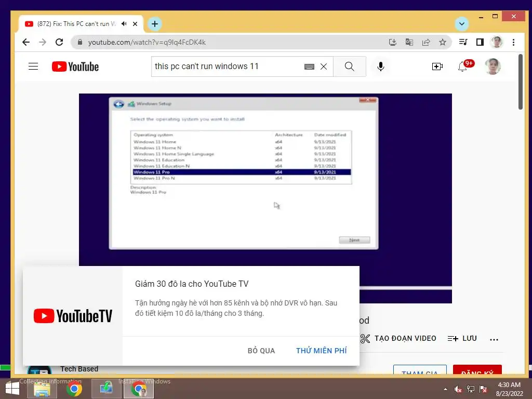
Task: Click the network tray icon
Action: point(471,389)
